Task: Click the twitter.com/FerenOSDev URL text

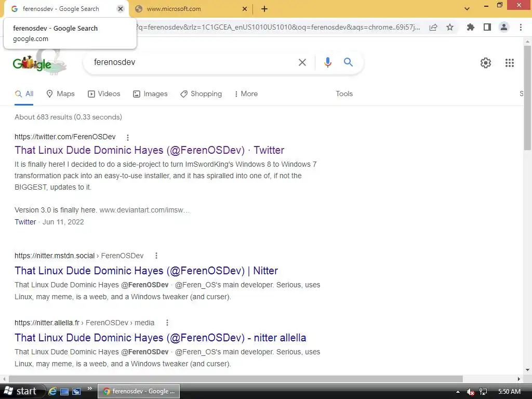Action: click(x=65, y=137)
